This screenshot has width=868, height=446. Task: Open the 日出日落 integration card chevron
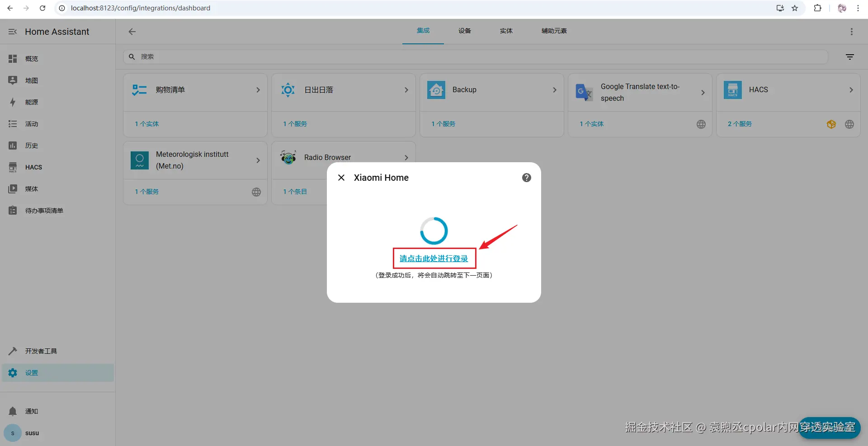click(406, 90)
